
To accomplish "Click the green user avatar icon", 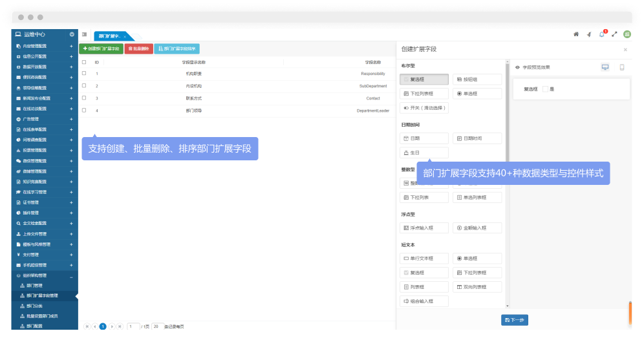I will pyautogui.click(x=627, y=34).
